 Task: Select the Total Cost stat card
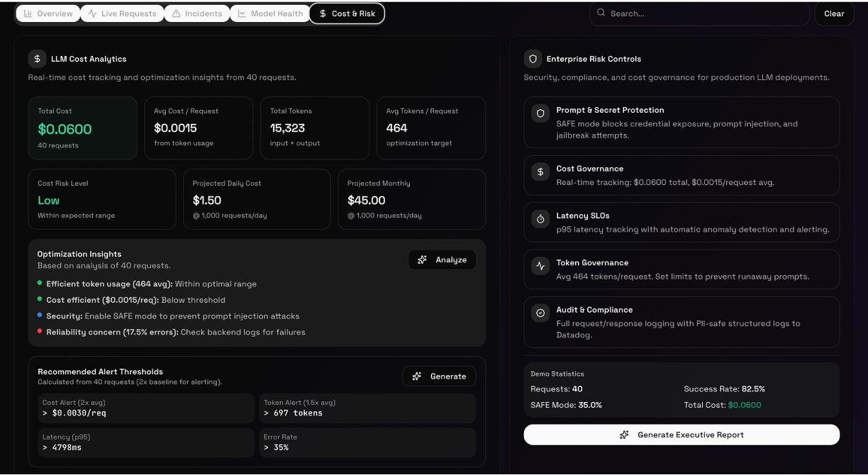82,128
